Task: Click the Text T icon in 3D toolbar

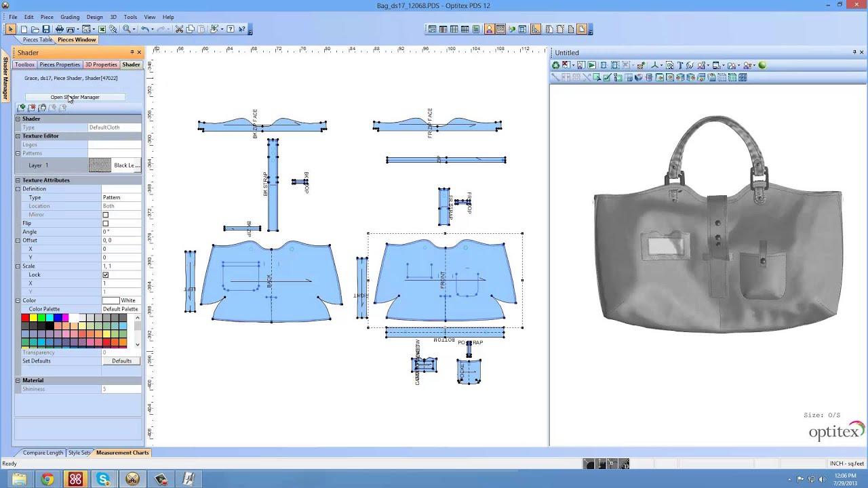Action: click(679, 65)
